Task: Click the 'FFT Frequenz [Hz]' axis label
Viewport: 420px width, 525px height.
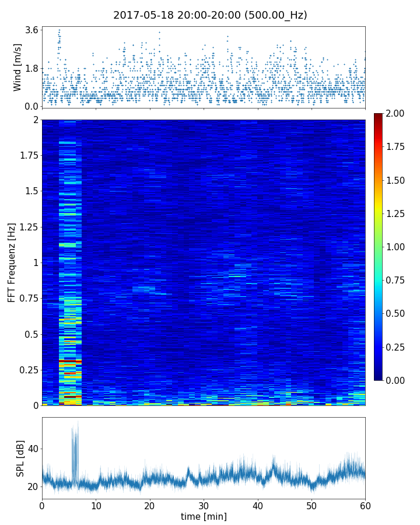Action: click(x=12, y=262)
